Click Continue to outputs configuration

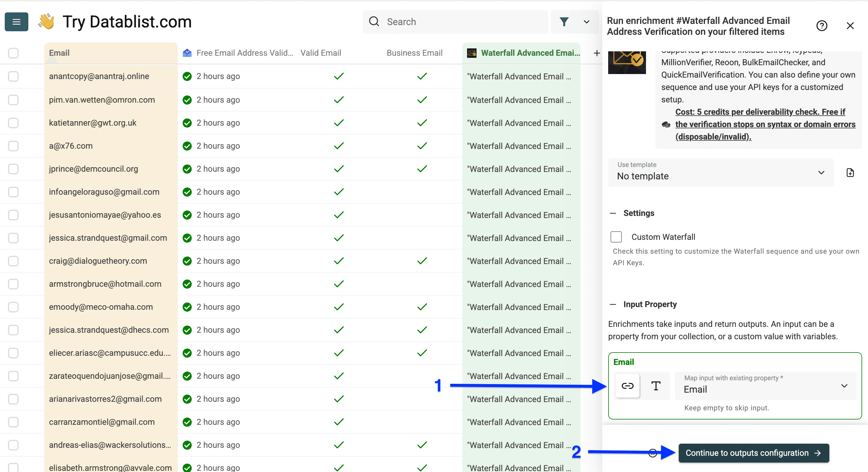click(x=753, y=453)
